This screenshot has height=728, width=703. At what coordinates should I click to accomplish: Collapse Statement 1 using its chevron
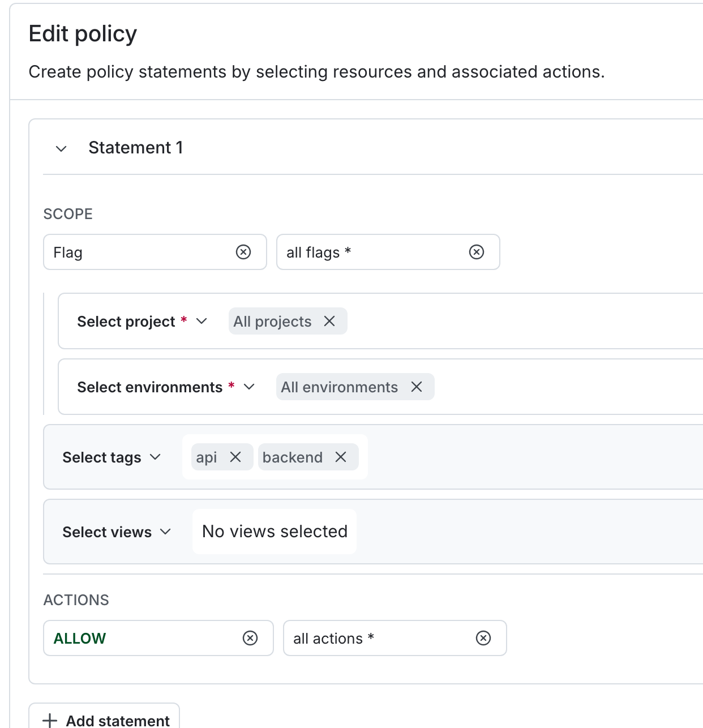61,148
